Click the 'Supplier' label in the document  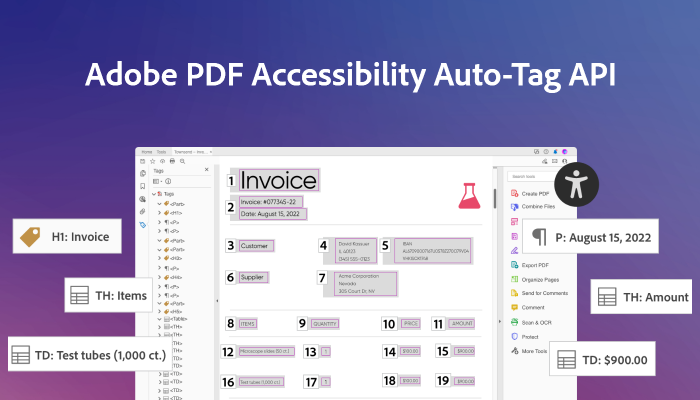pyautogui.click(x=253, y=277)
